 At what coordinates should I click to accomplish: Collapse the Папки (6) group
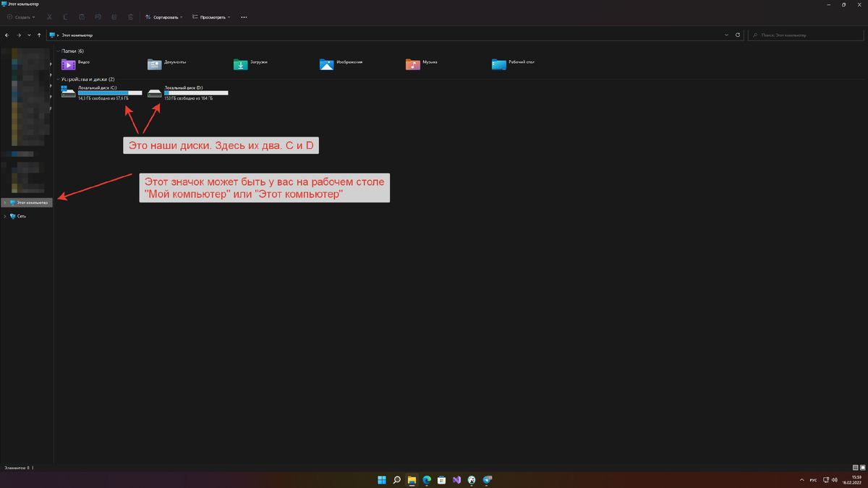58,51
